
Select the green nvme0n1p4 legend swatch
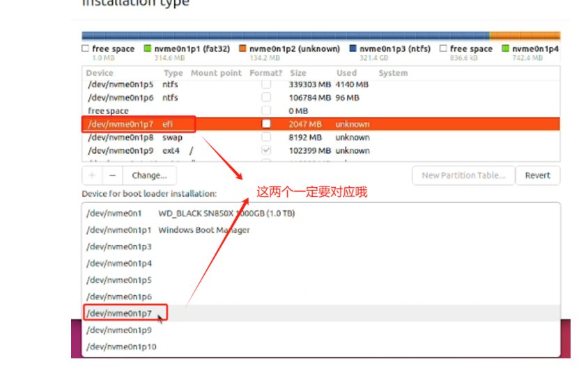506,48
